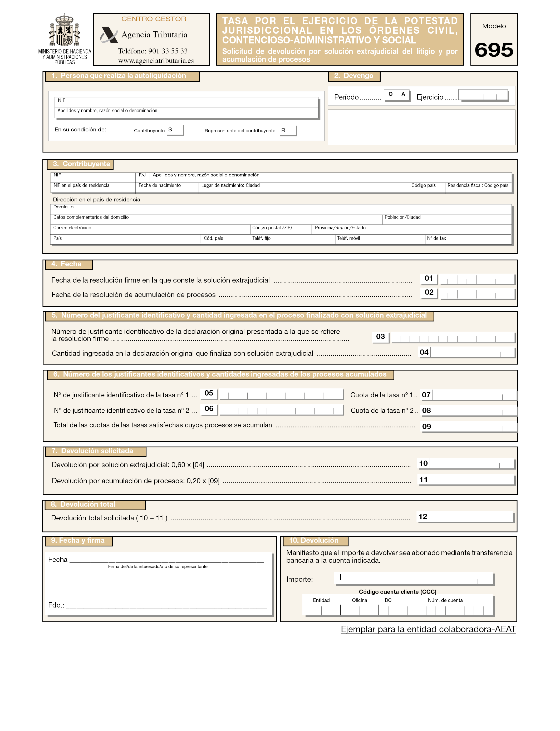Click the Domicilio field
560x731 pixels.
(281, 209)
